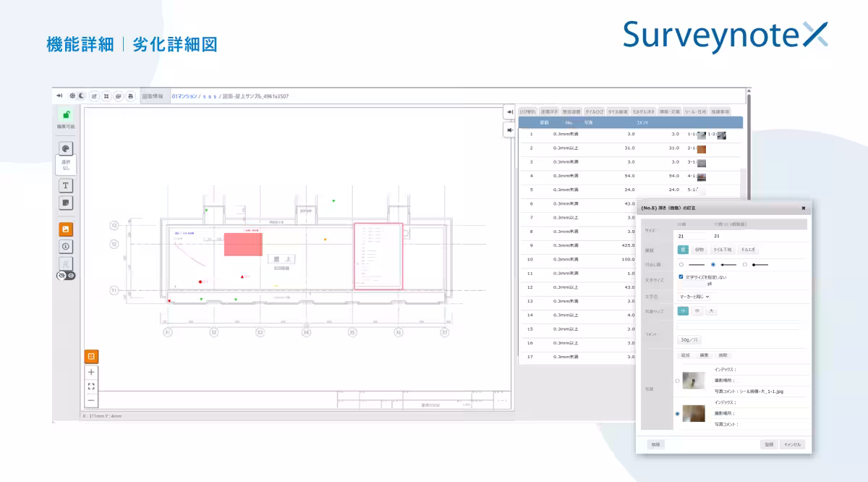Choose arrow leader line radio option
This screenshot has height=482, width=868.
(713, 265)
